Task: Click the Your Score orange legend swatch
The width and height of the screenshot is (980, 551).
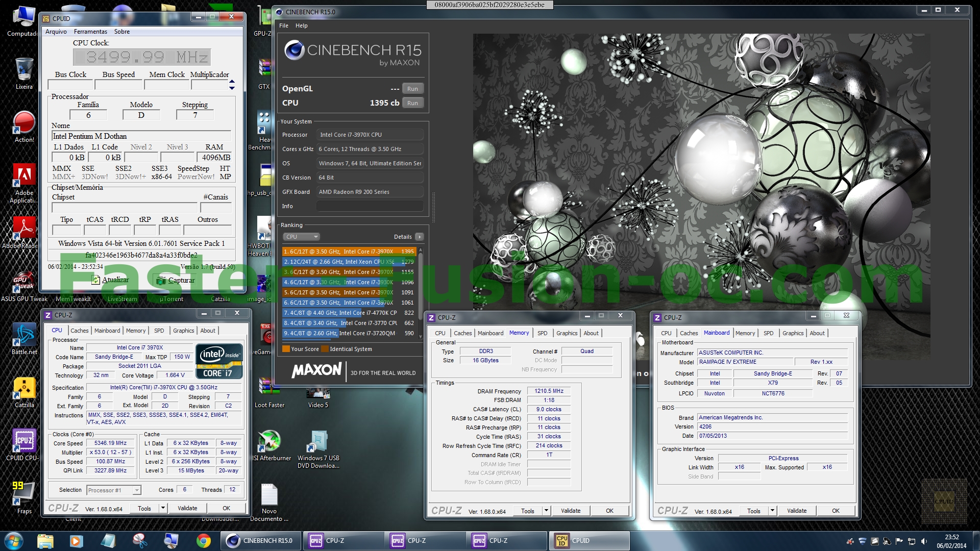Action: 286,349
